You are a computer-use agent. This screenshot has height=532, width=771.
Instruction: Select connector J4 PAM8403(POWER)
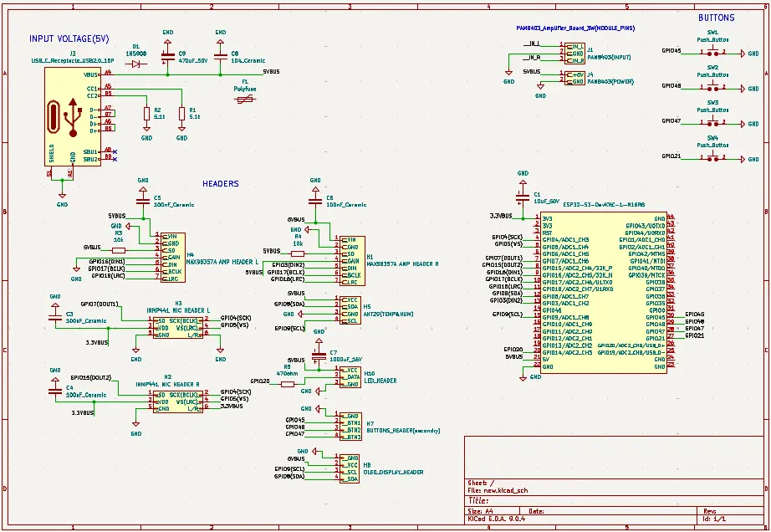(x=574, y=78)
